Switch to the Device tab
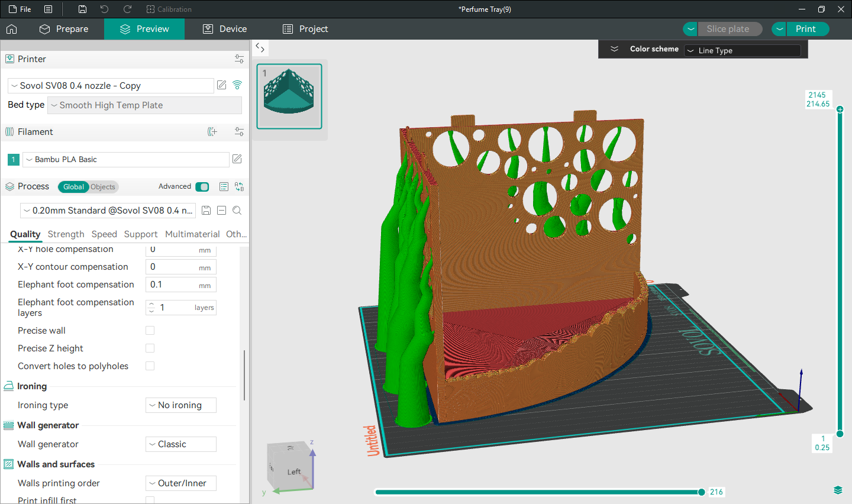852x504 pixels. click(224, 29)
